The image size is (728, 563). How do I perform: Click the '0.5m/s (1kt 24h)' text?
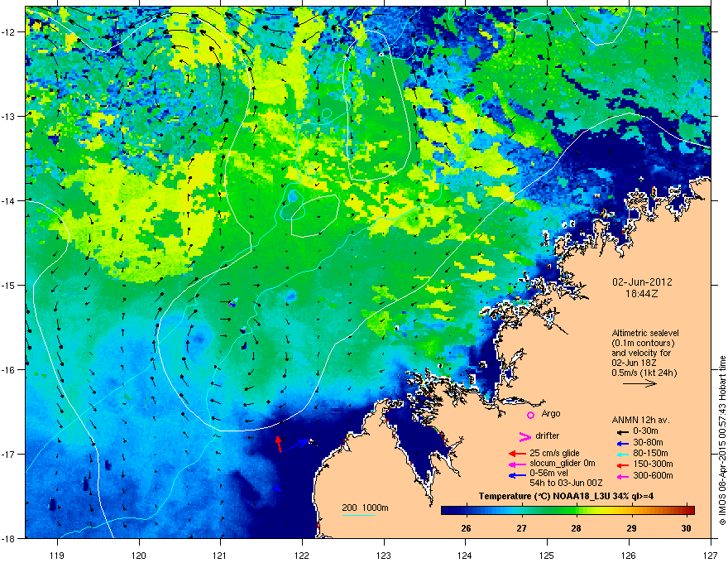click(x=644, y=373)
